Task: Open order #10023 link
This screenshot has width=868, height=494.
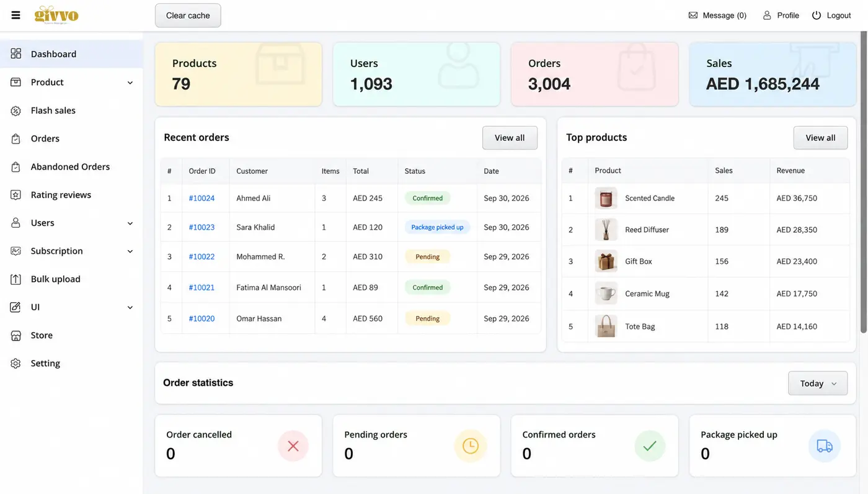Action: 201,227
